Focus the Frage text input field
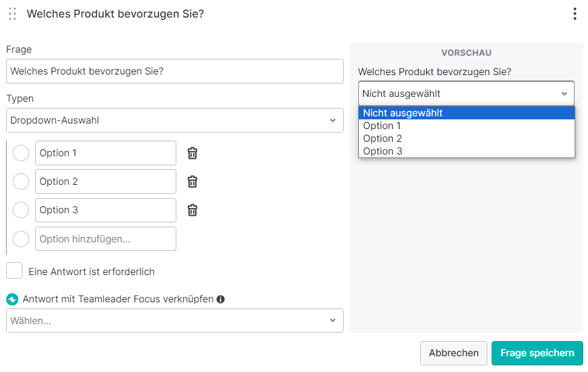 [x=175, y=71]
